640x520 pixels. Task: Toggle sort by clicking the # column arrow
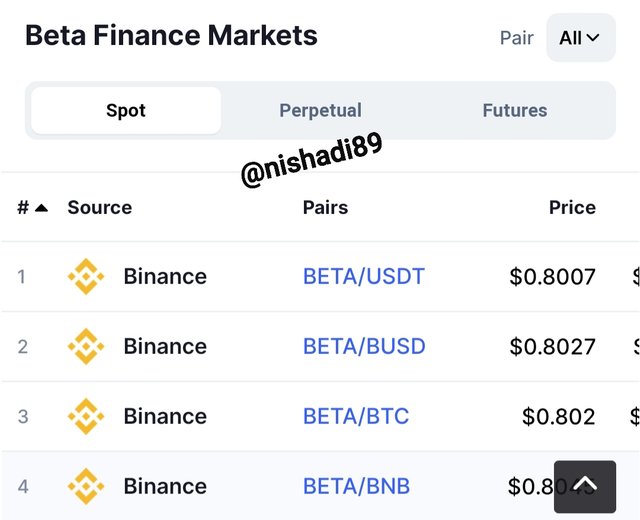point(42,208)
